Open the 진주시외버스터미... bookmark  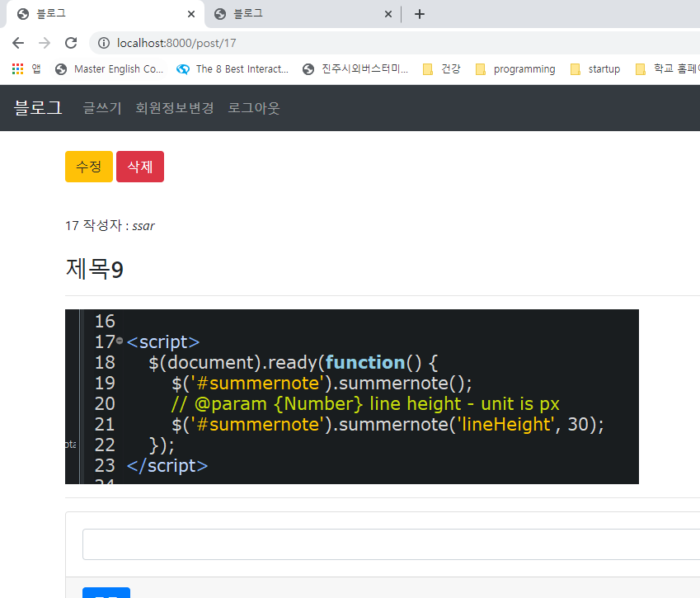tap(355, 68)
